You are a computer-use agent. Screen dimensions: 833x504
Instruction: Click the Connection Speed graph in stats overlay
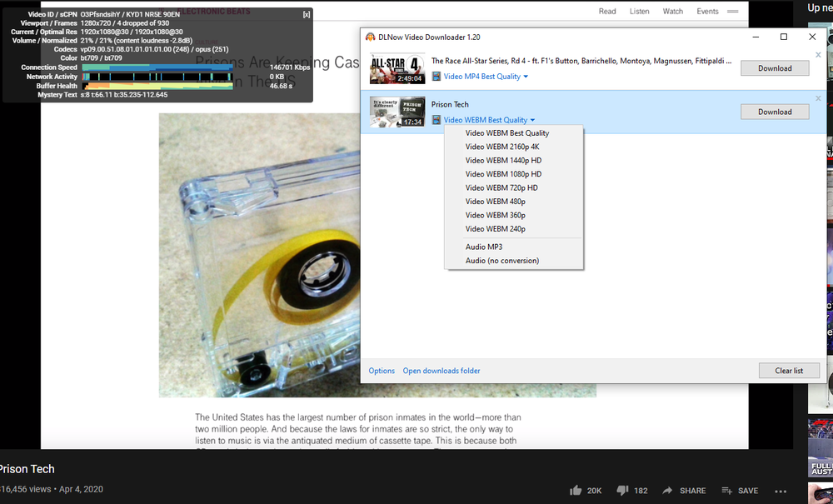[x=157, y=67]
